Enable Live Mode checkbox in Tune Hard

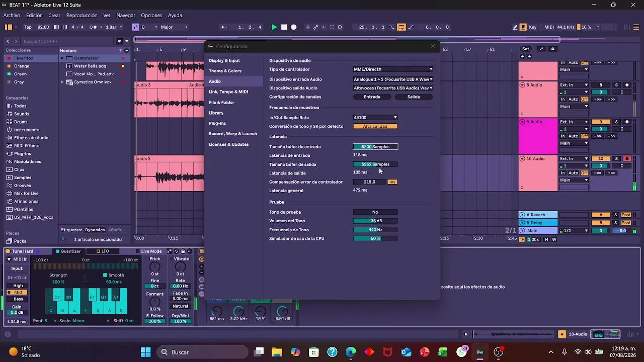138,251
